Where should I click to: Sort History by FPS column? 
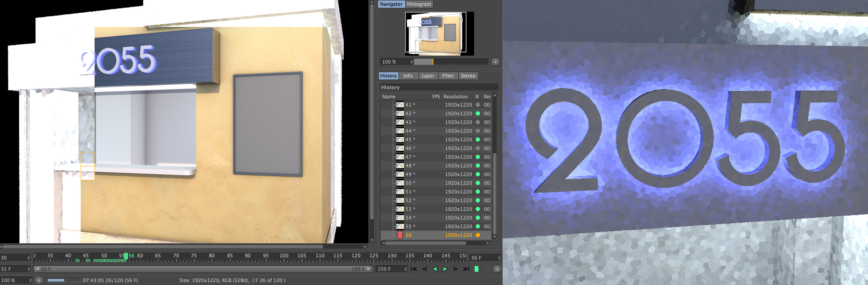click(436, 96)
